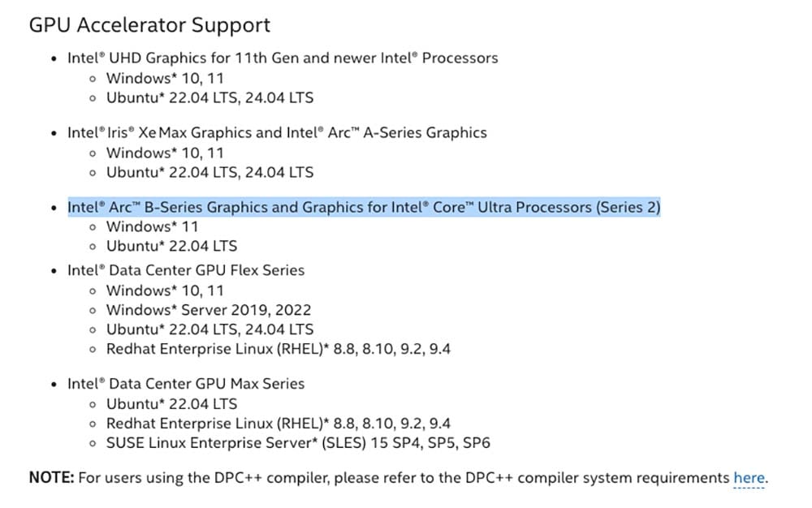
Task: Click the SUSE Linux Enterprise Server line
Action: [298, 443]
